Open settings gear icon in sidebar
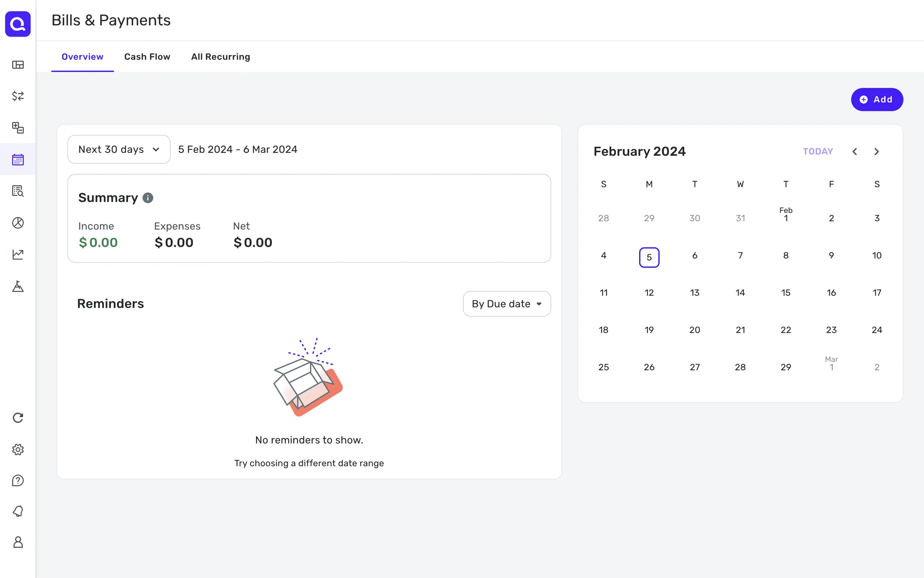 tap(18, 449)
